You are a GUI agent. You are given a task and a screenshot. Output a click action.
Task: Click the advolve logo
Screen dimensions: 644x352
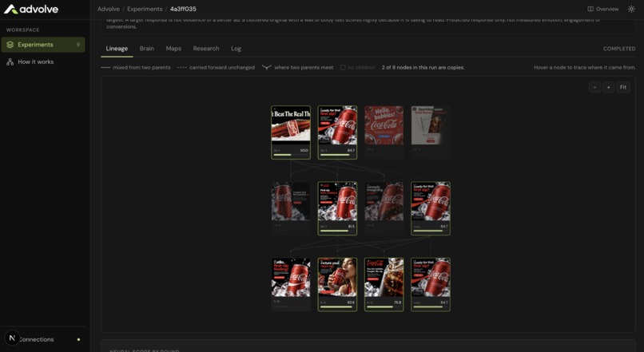[x=31, y=9]
